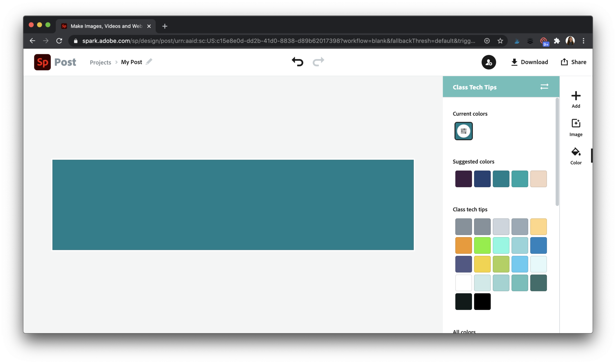Image resolution: width=616 pixels, height=364 pixels.
Task: Download the post
Action: coord(529,62)
